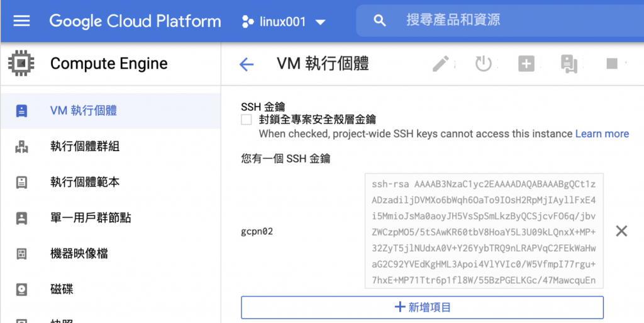Click the power reset icon
Viewport: 644px width, 323px height.
click(x=484, y=64)
